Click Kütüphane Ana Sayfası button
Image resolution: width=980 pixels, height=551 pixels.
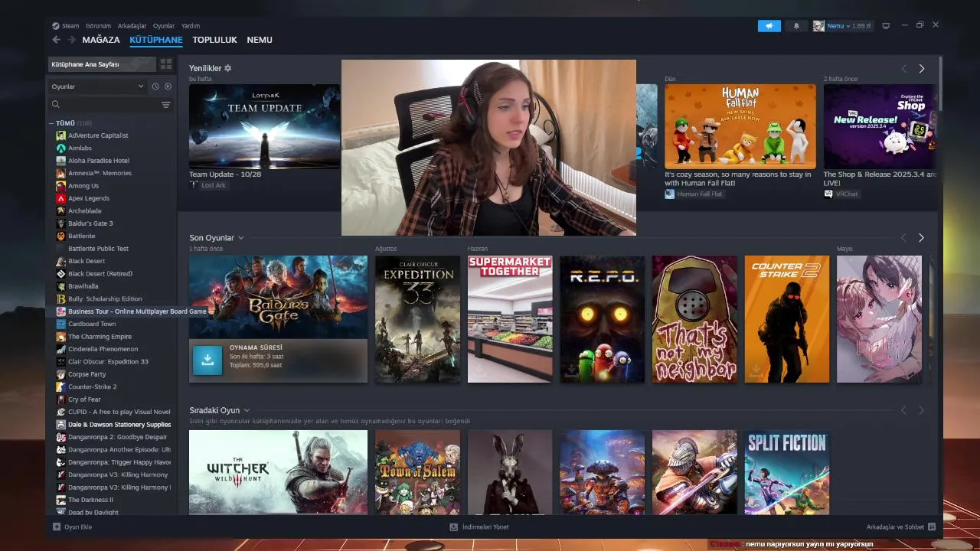click(102, 64)
